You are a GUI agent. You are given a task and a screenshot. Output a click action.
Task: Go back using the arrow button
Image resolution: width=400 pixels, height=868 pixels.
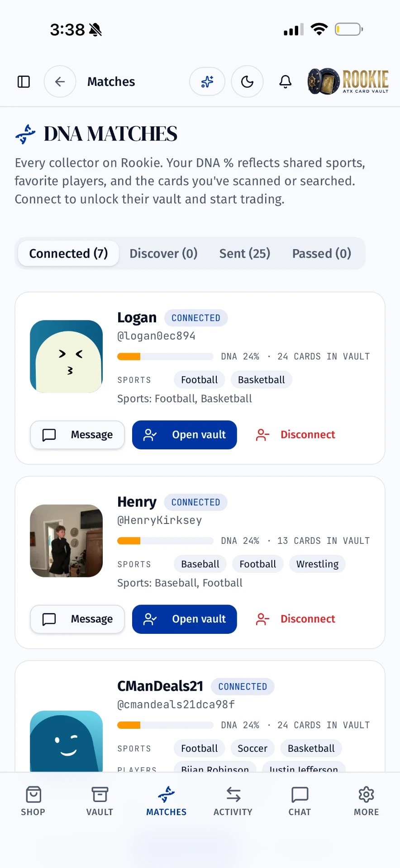click(x=60, y=81)
